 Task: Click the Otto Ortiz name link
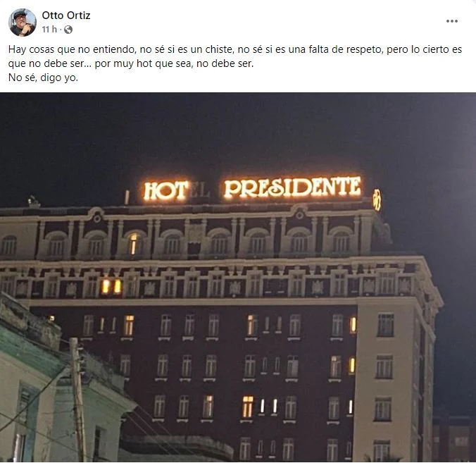[66, 16]
